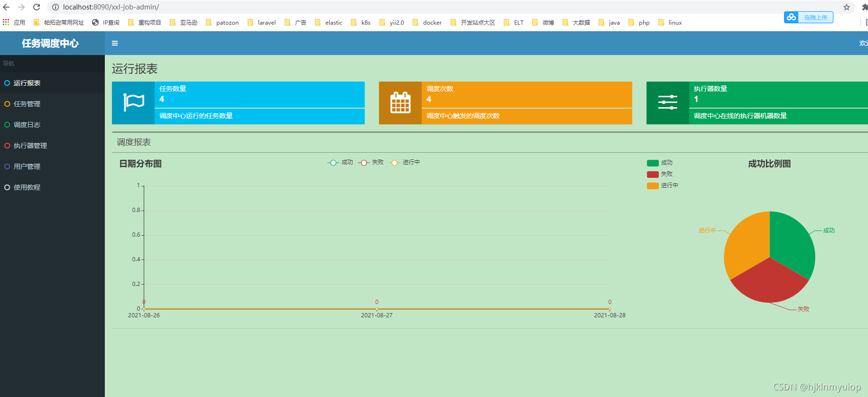The image size is (868, 397).
Task: Click the circle icon beside 用户管理
Action: (7, 166)
